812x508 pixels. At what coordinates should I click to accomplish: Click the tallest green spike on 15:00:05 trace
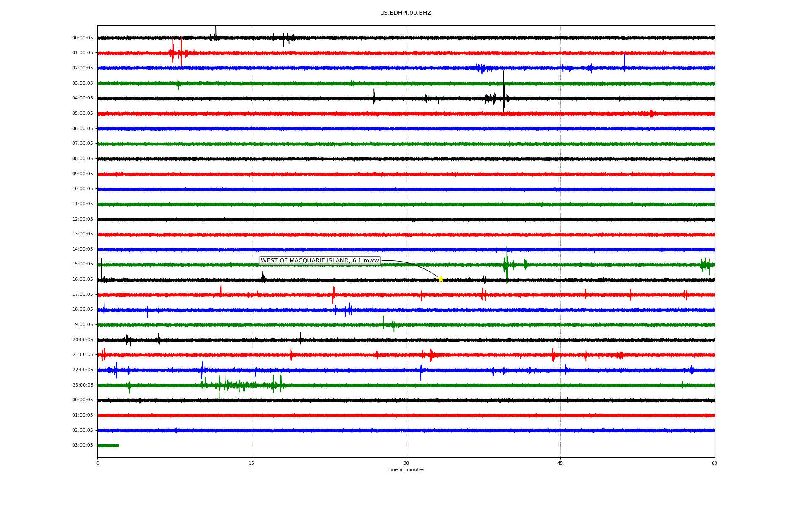(507, 265)
